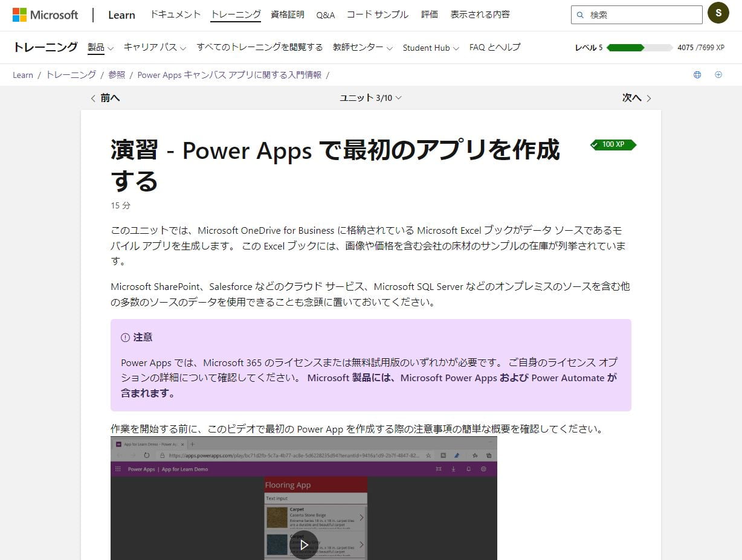Click the Microsoft logo

(x=45, y=14)
